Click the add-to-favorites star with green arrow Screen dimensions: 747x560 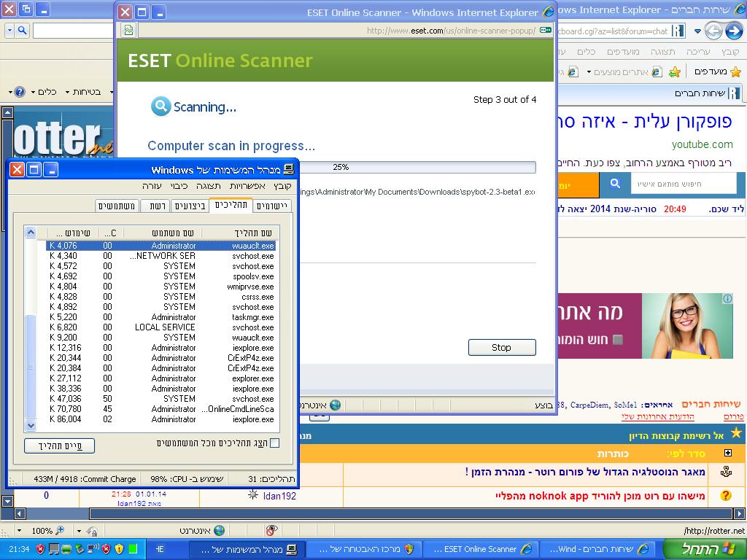(675, 71)
